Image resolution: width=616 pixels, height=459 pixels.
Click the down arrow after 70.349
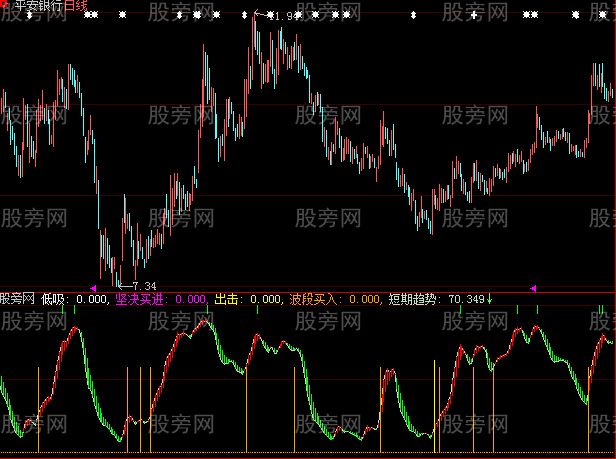click(490, 298)
